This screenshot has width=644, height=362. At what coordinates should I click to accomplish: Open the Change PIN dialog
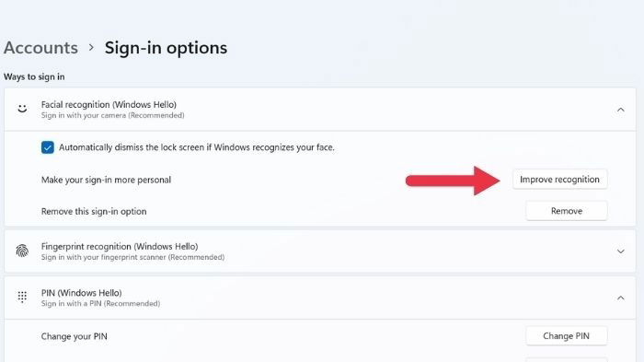point(567,336)
